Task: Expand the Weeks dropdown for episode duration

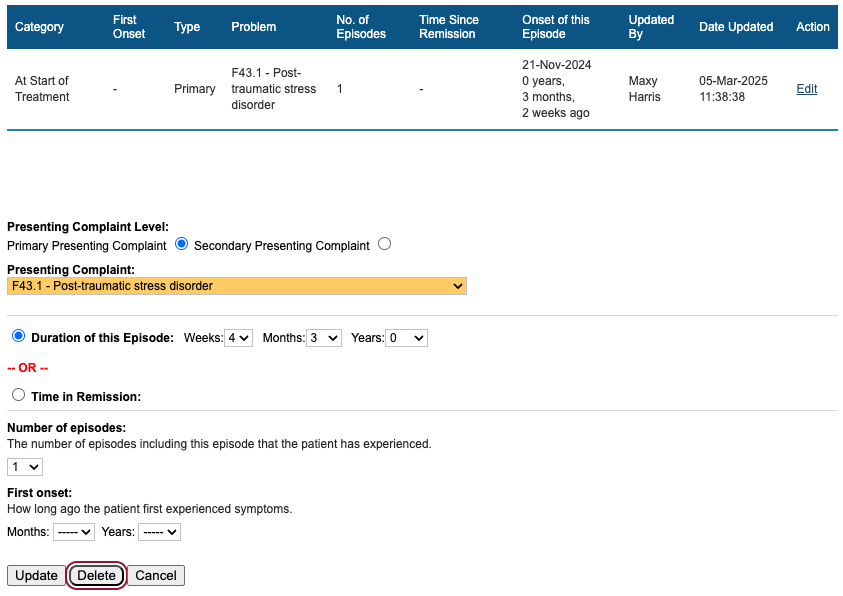Action: point(238,338)
